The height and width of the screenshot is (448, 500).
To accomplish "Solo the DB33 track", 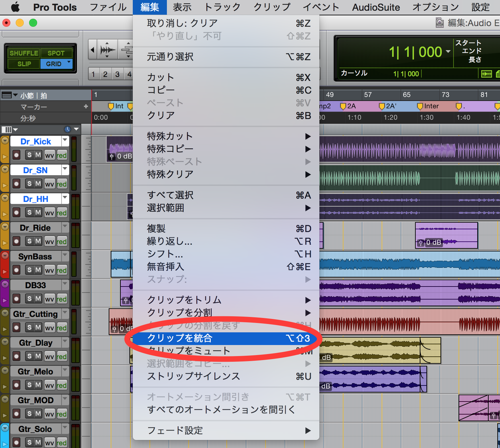I will point(29,299).
